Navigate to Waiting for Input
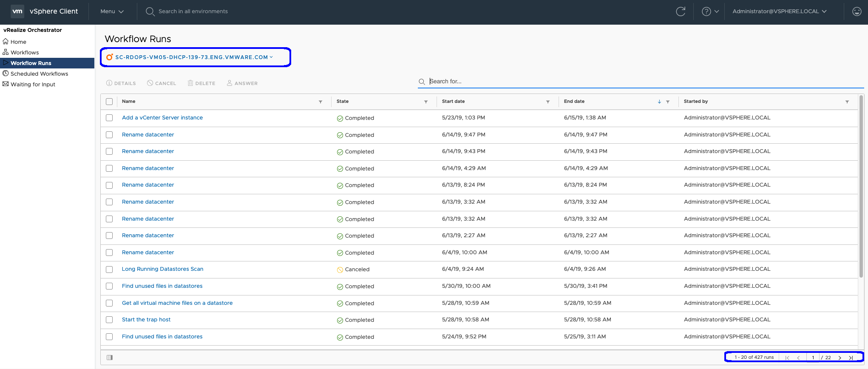The image size is (868, 369). coord(33,84)
